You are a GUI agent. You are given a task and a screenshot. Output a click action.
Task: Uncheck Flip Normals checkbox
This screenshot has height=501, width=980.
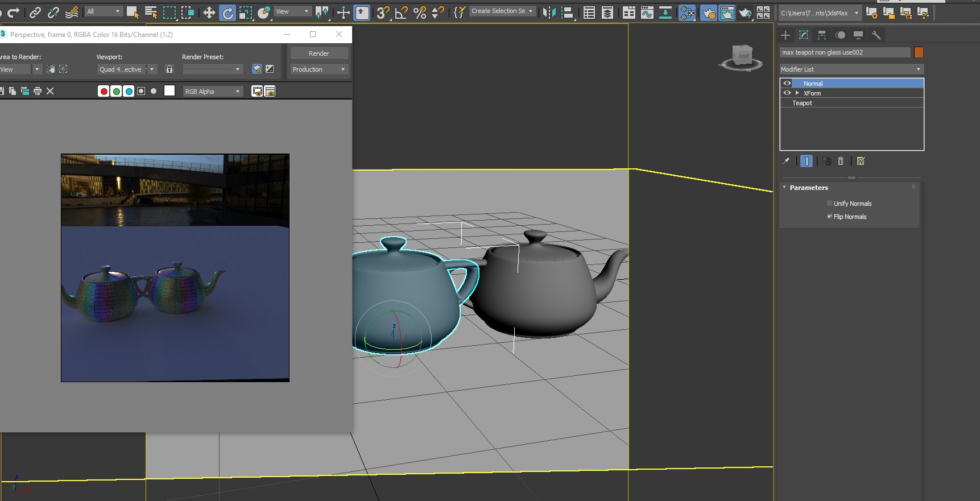(x=830, y=217)
